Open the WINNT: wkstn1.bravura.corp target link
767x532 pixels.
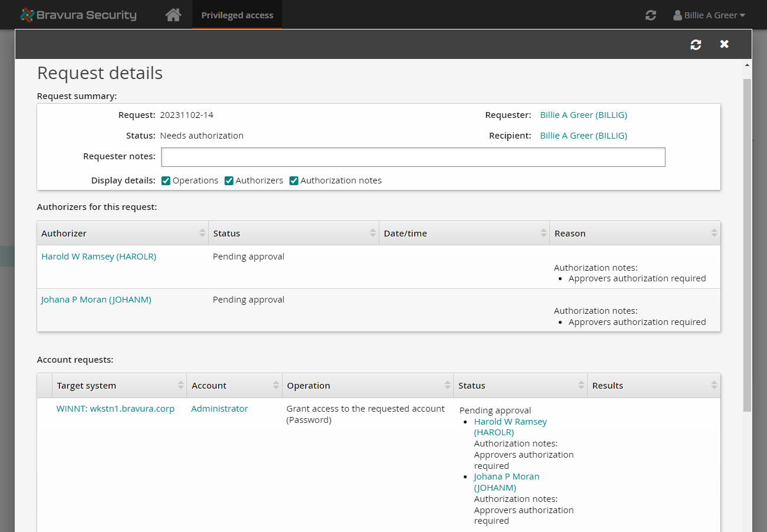coord(115,409)
